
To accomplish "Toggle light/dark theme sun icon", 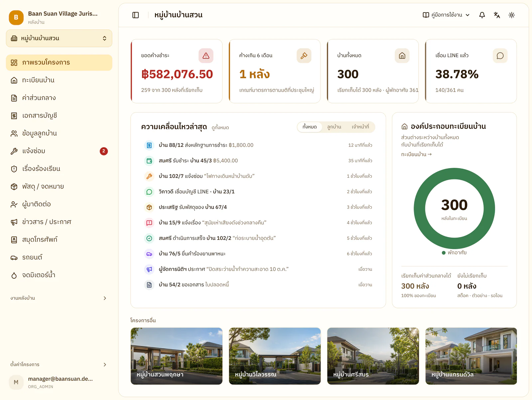I will [x=512, y=15].
